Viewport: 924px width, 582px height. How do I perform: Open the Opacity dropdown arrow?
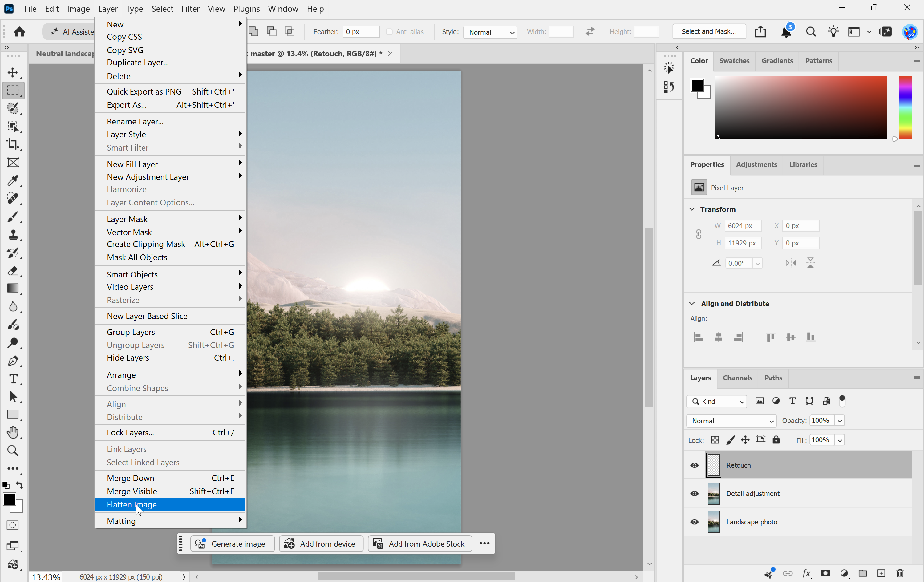(x=840, y=420)
